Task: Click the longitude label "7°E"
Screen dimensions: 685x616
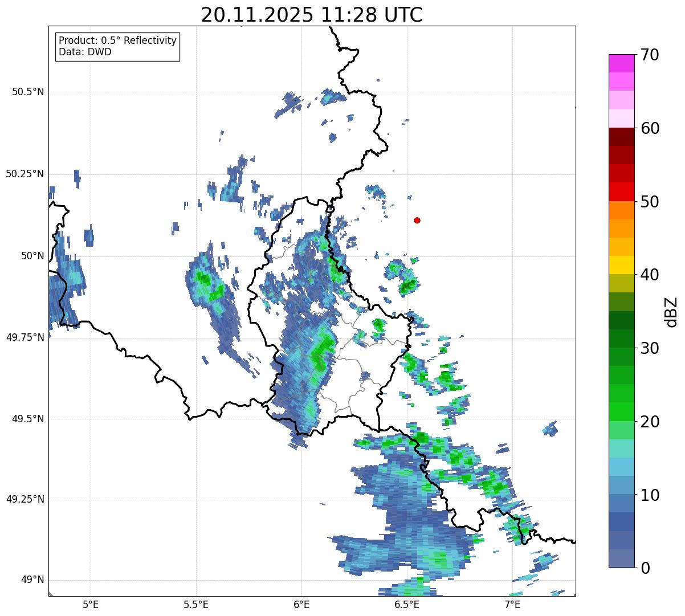Action: (512, 604)
